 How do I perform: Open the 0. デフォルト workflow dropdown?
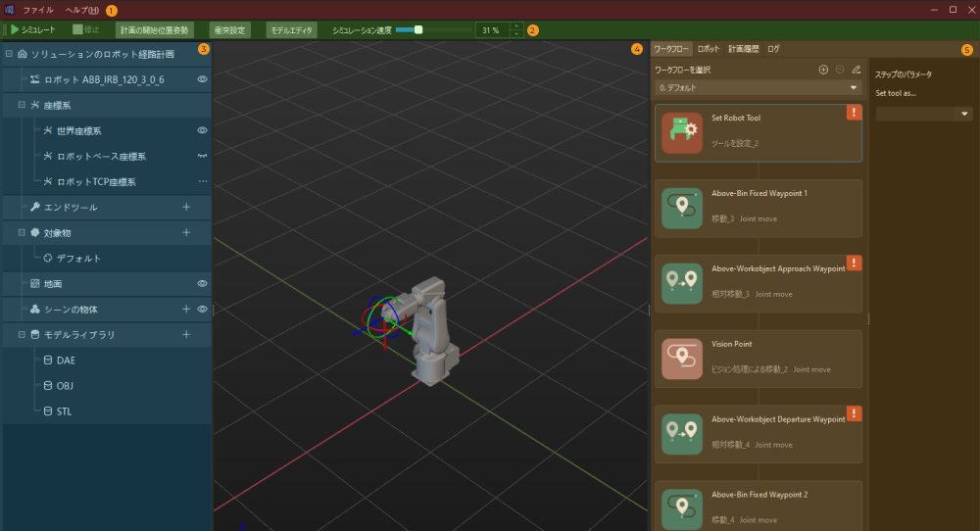[x=759, y=88]
